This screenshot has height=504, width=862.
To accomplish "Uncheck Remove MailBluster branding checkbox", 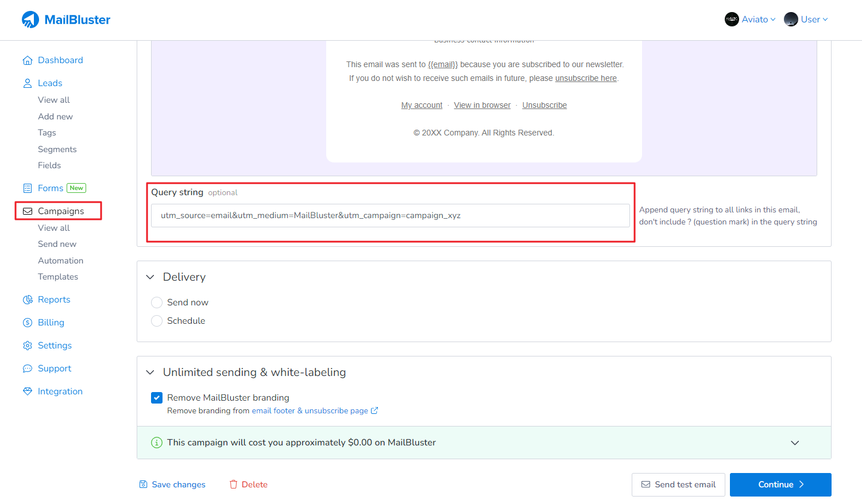I will pos(157,398).
